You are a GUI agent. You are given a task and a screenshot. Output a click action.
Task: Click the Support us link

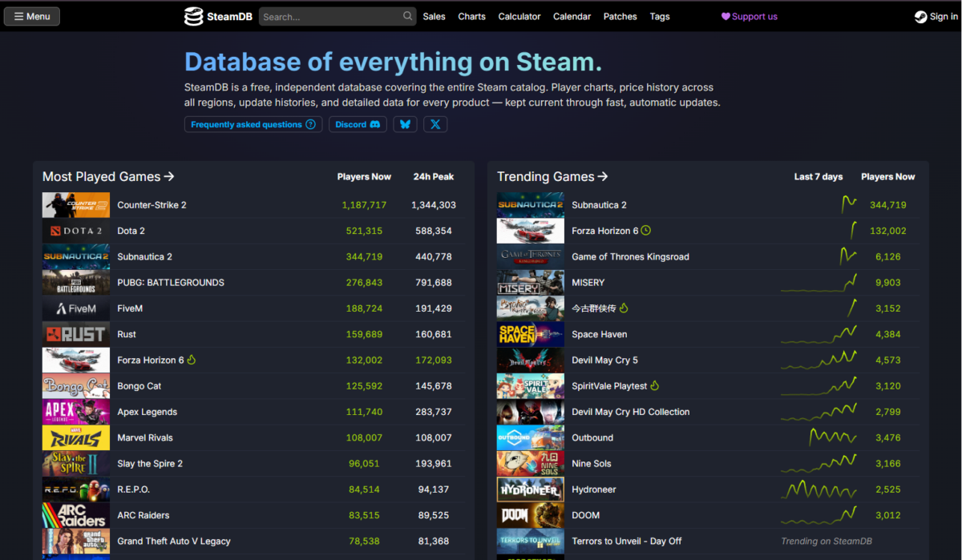(750, 16)
